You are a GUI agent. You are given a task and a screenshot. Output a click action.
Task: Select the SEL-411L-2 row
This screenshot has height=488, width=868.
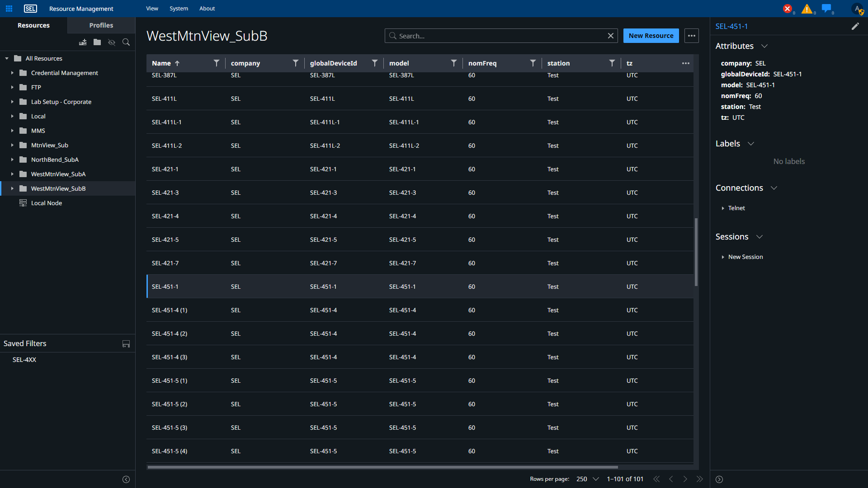[420, 145]
